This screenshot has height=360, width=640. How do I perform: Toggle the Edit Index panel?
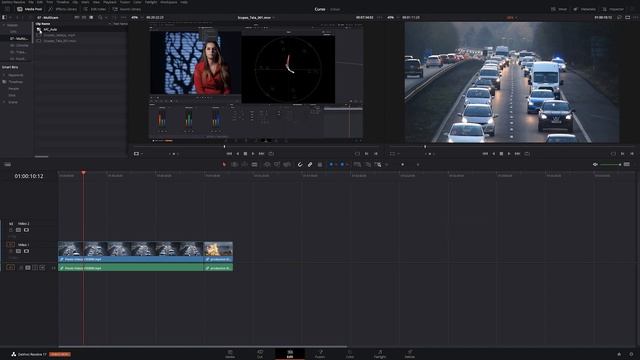95,9
